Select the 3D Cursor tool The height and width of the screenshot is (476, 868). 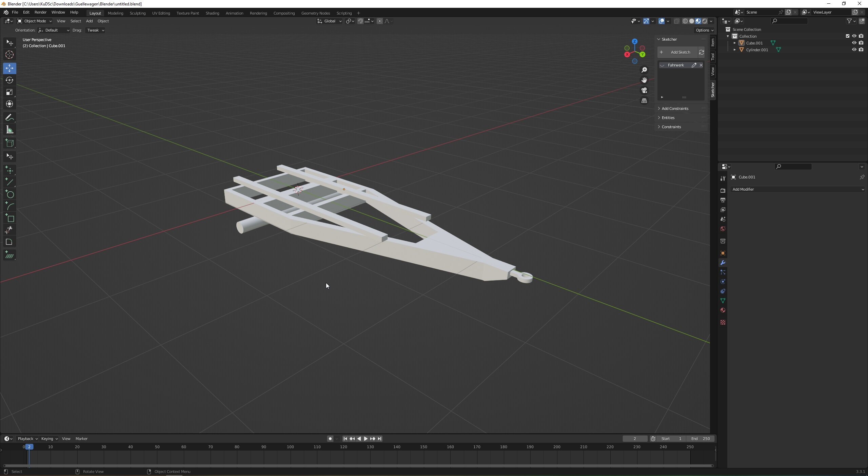click(9, 55)
